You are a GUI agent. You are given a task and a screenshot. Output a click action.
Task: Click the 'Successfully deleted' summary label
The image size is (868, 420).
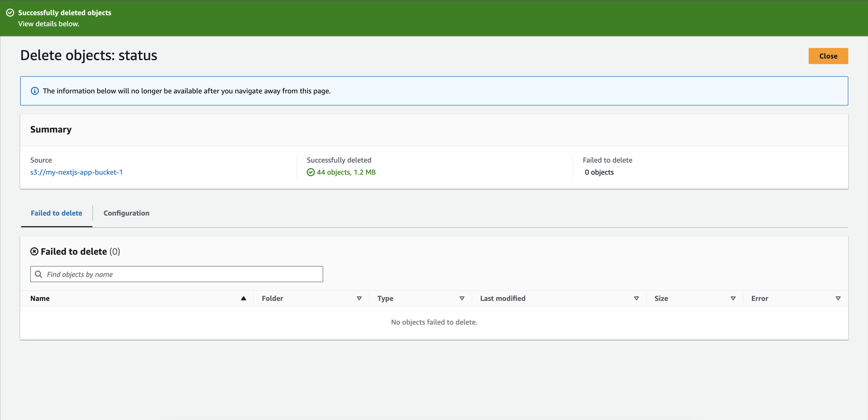point(339,160)
